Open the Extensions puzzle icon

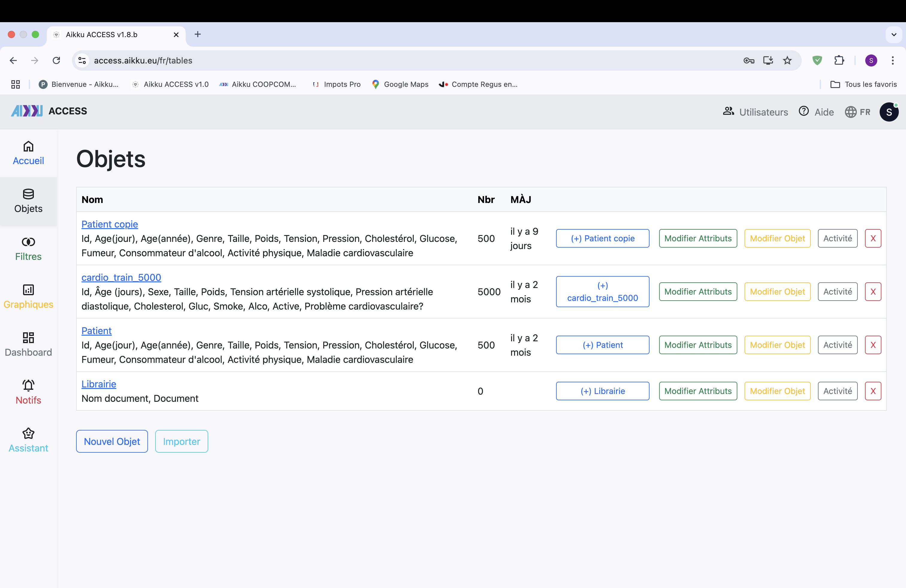[x=839, y=60]
